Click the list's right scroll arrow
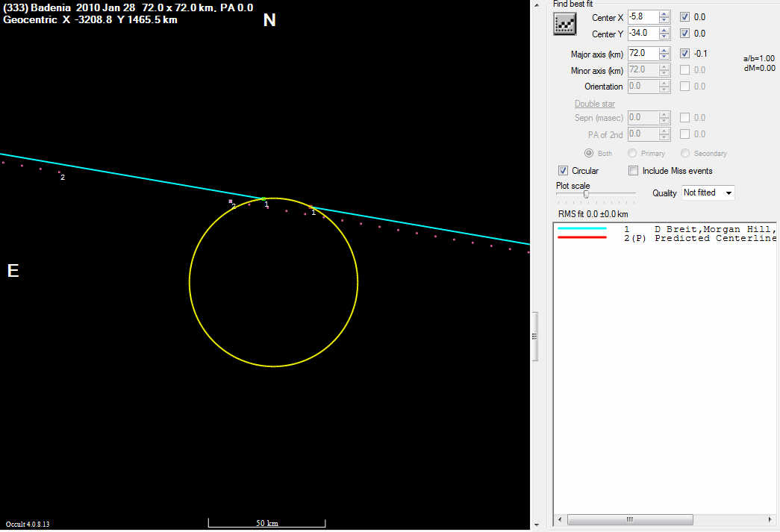 [771, 519]
